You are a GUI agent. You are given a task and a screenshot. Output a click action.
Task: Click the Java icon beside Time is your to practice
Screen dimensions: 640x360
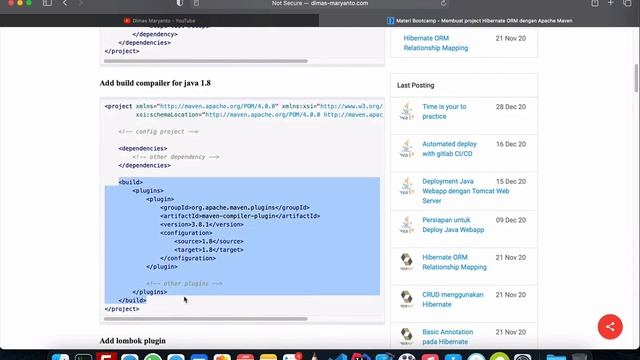[x=407, y=111]
